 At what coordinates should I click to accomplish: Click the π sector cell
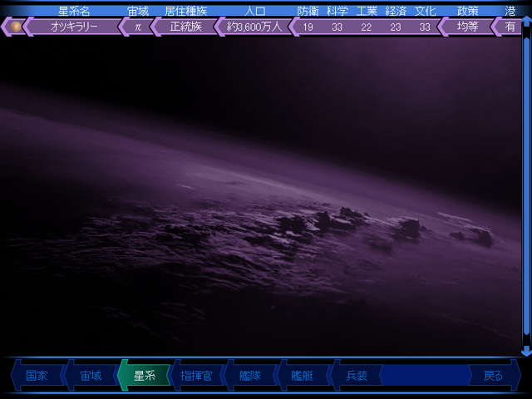(138, 27)
